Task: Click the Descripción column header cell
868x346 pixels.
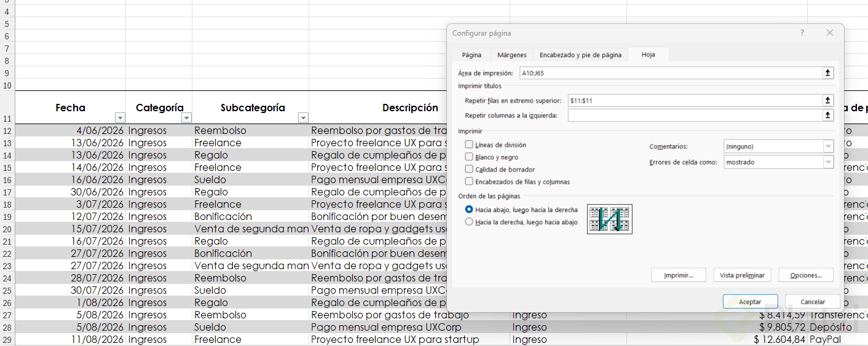Action: [x=410, y=108]
